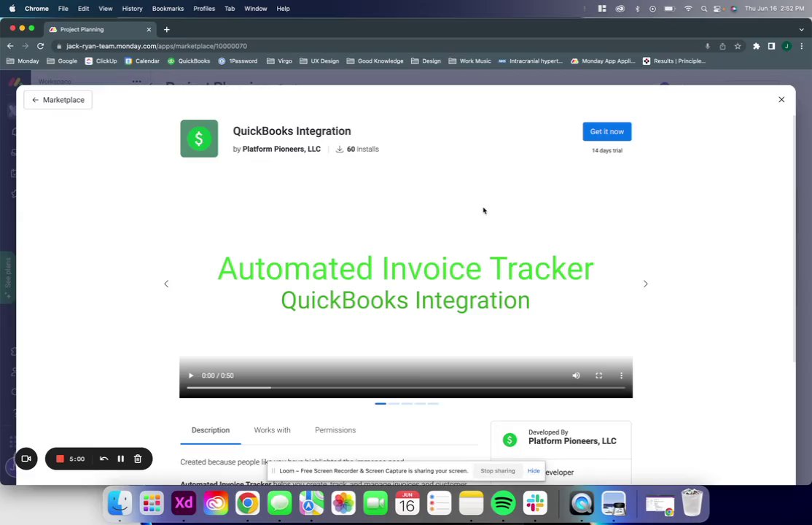
Task: Open the ClickUp bookmark
Action: click(x=101, y=61)
